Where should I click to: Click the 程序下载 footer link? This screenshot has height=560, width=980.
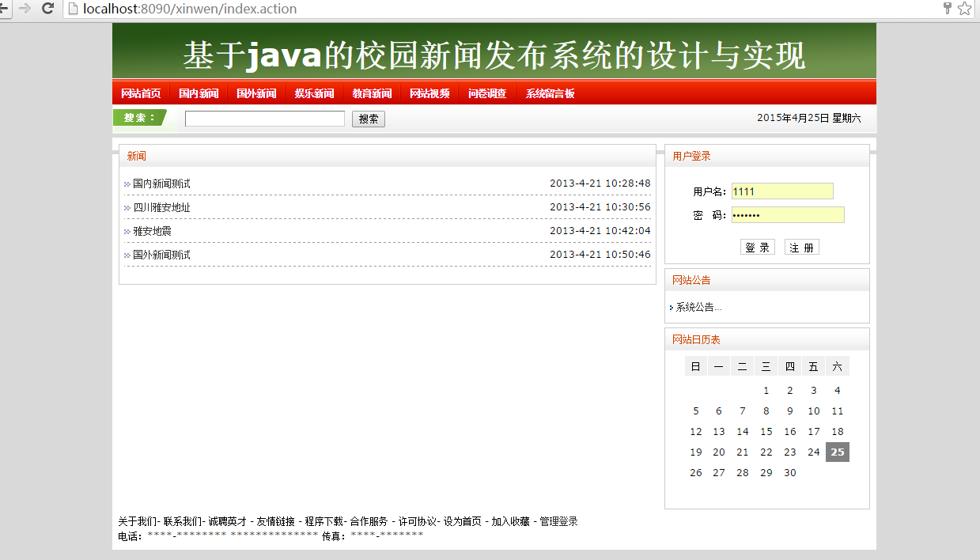tap(324, 522)
